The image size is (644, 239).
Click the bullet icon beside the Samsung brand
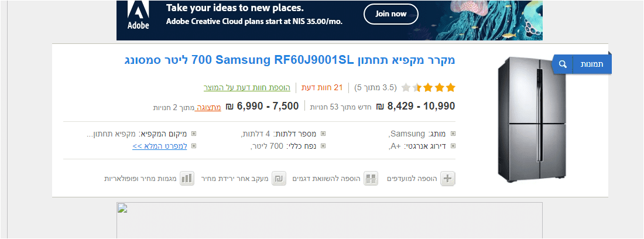coord(452,134)
